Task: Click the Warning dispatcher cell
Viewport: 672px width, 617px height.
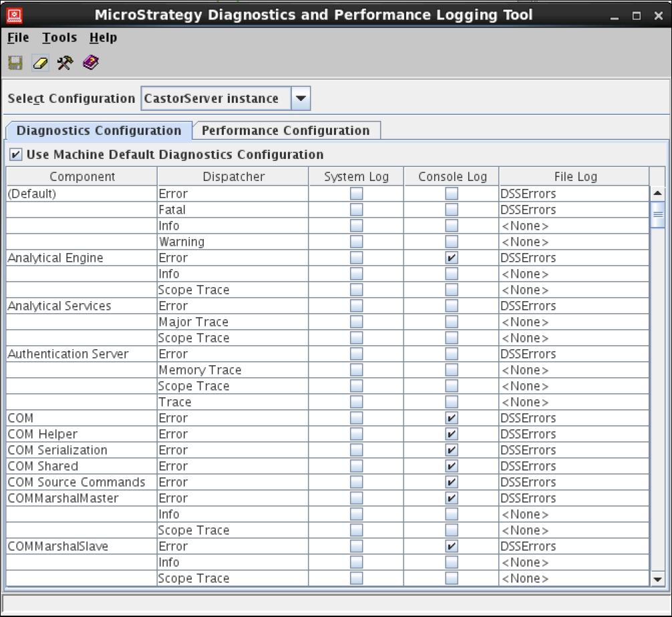Action: [233, 242]
